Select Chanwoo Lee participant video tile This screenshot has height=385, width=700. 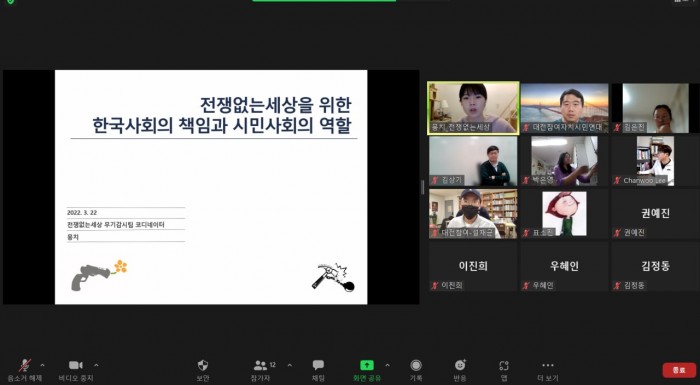click(x=655, y=161)
